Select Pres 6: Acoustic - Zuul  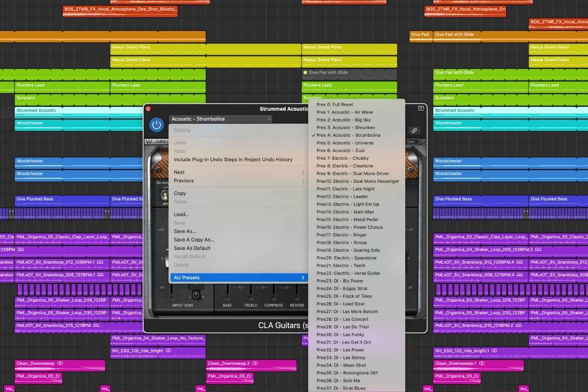click(x=356, y=150)
